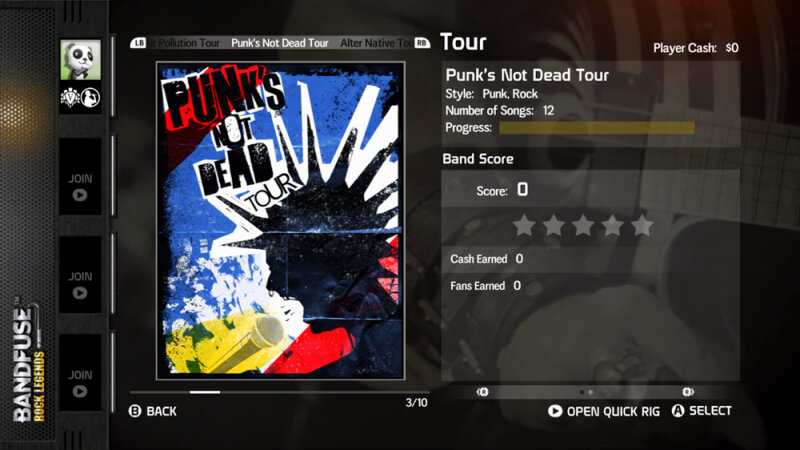800x450 pixels.
Task: Switch to the Alter Native Tour tab
Action: [x=378, y=43]
